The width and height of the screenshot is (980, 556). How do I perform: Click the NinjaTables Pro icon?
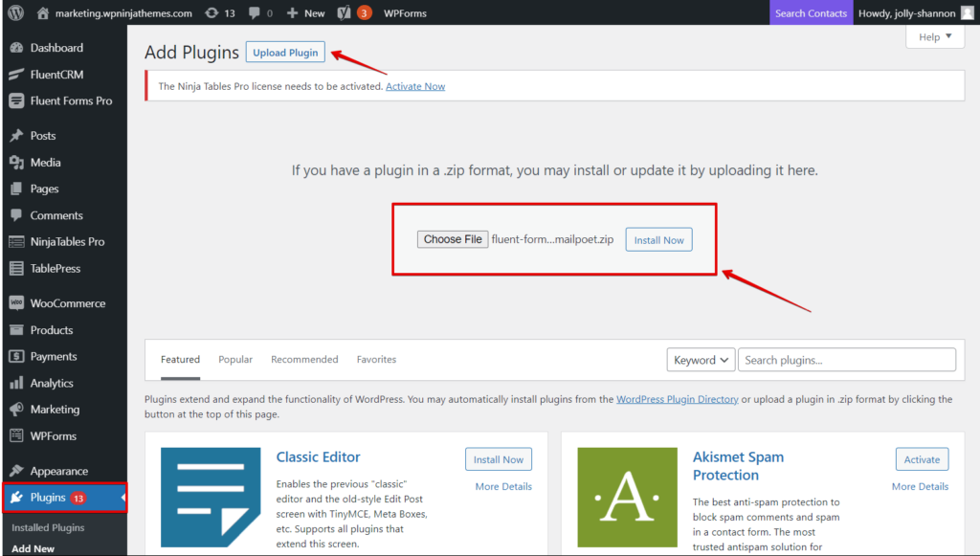17,242
